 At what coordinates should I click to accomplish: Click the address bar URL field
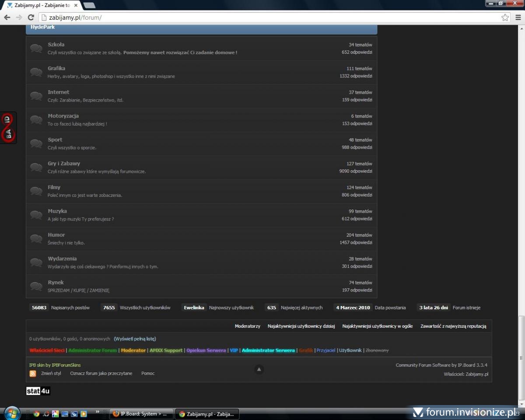tap(262, 17)
